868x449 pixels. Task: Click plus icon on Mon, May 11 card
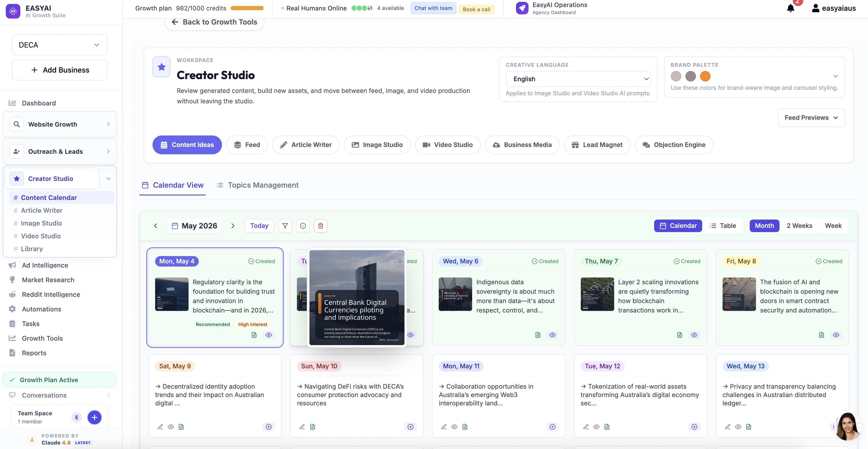(553, 427)
